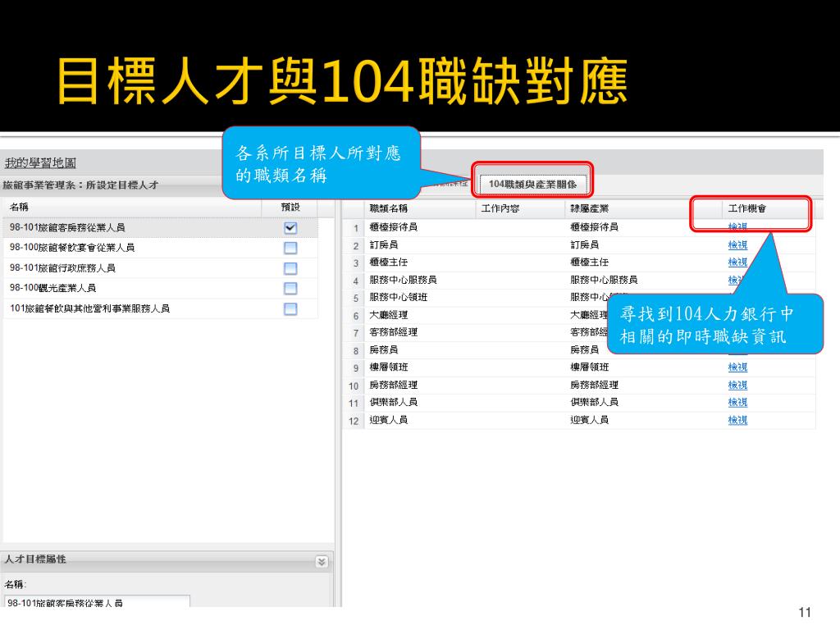Open the 我的學習地圖 link
The image size is (840, 630).
pos(40,163)
